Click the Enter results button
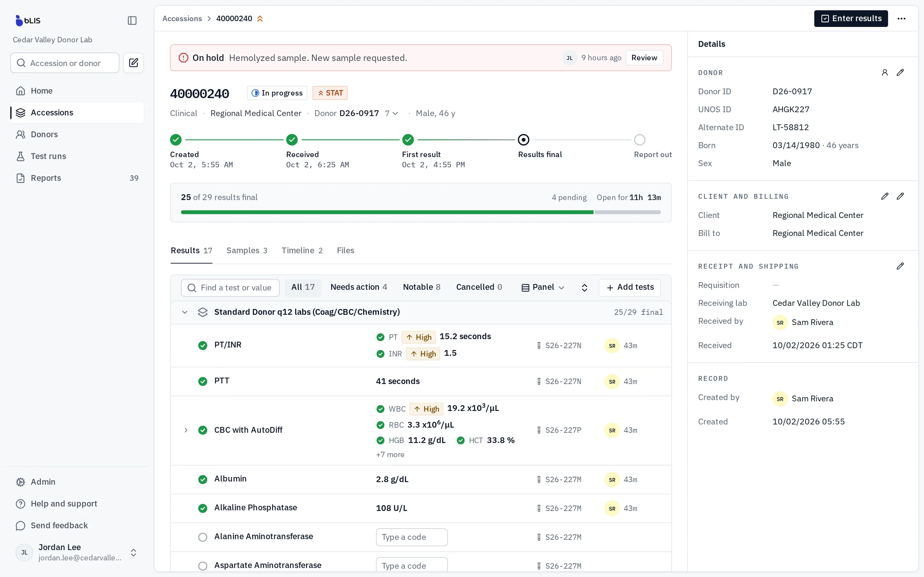The width and height of the screenshot is (924, 577). 851,19
